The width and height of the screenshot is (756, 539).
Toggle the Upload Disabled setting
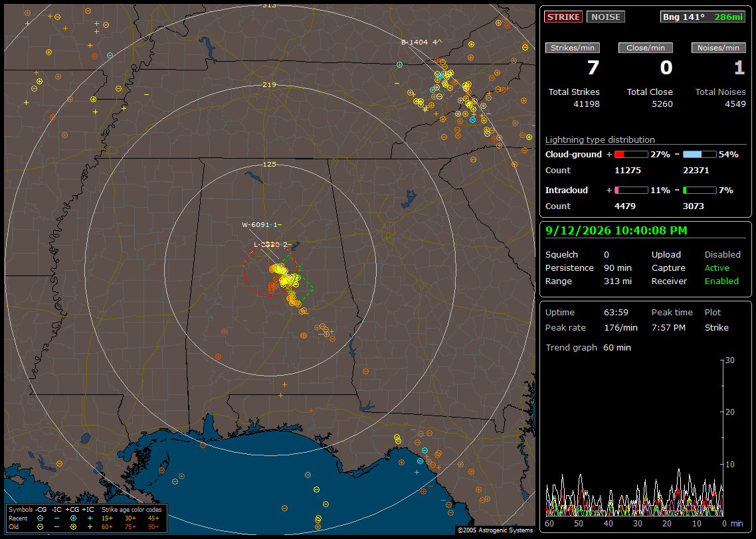pos(722,254)
